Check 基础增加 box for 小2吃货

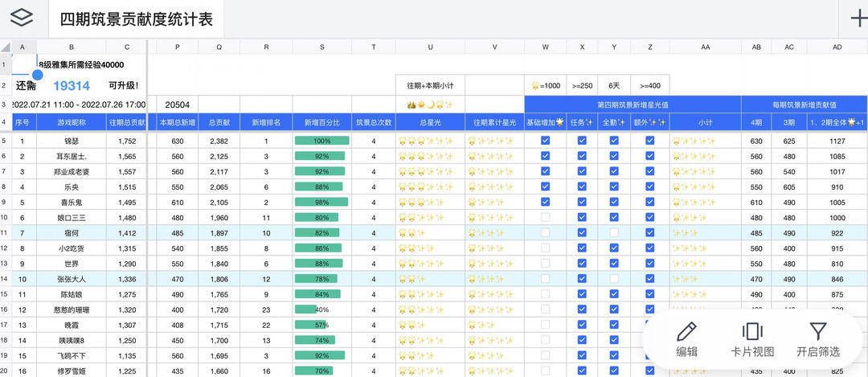pos(545,248)
